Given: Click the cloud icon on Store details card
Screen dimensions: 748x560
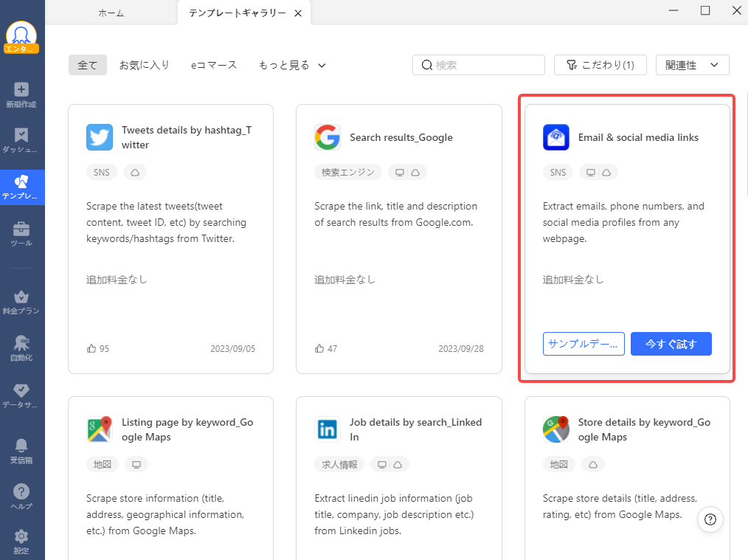Looking at the screenshot, I should point(593,465).
